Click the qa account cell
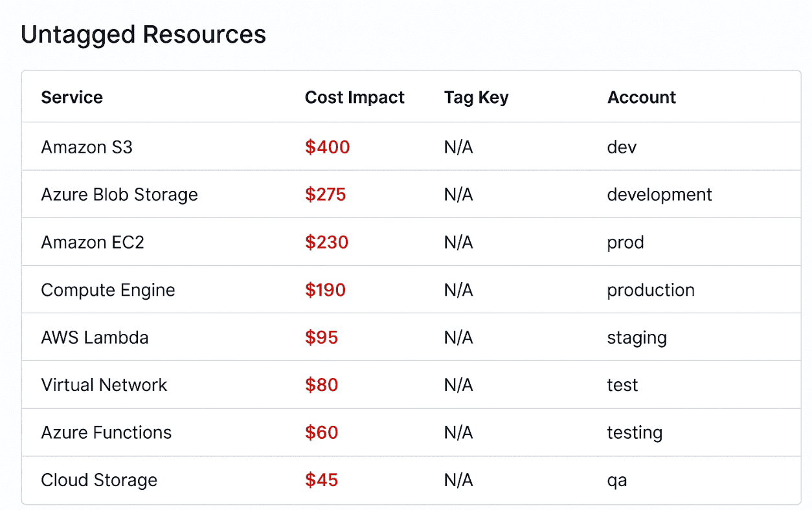The image size is (812, 510). pyautogui.click(x=617, y=481)
